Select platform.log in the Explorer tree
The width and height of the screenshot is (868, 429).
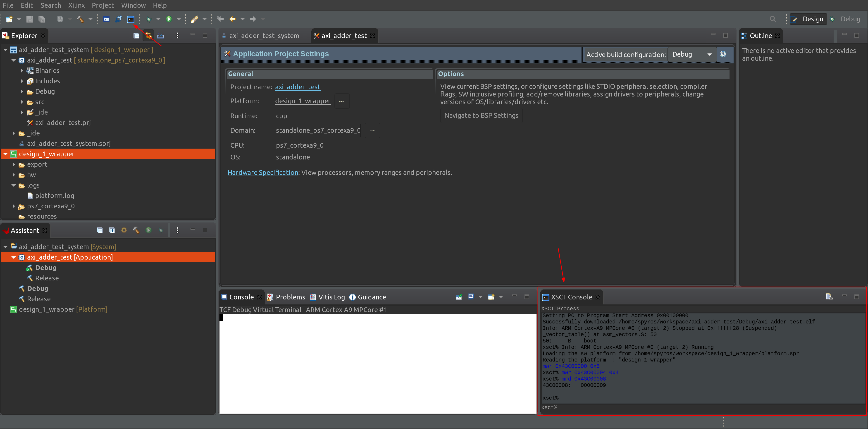coord(55,196)
